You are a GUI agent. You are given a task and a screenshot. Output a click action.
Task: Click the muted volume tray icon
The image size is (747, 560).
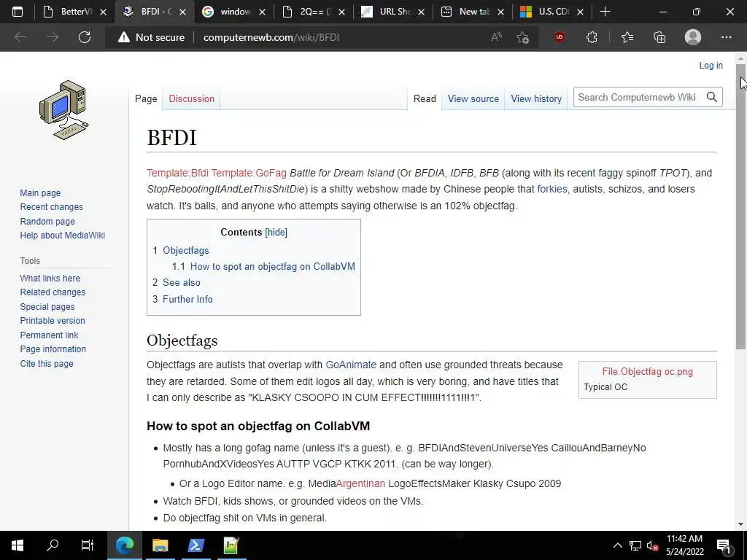[653, 545]
